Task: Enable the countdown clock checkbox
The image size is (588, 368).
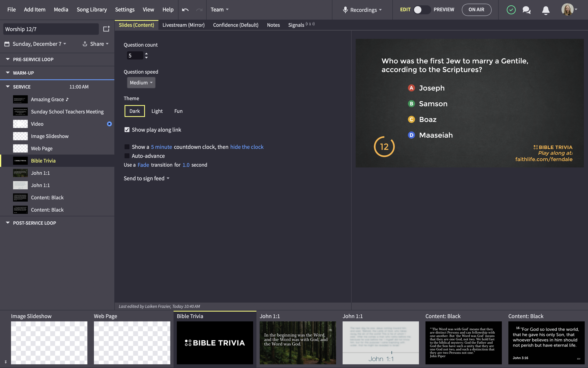Action: (127, 147)
